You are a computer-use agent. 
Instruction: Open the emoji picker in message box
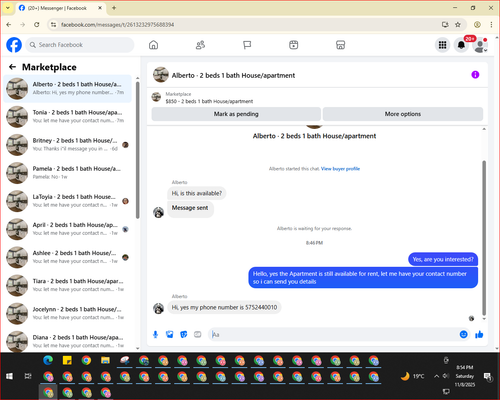tap(463, 334)
